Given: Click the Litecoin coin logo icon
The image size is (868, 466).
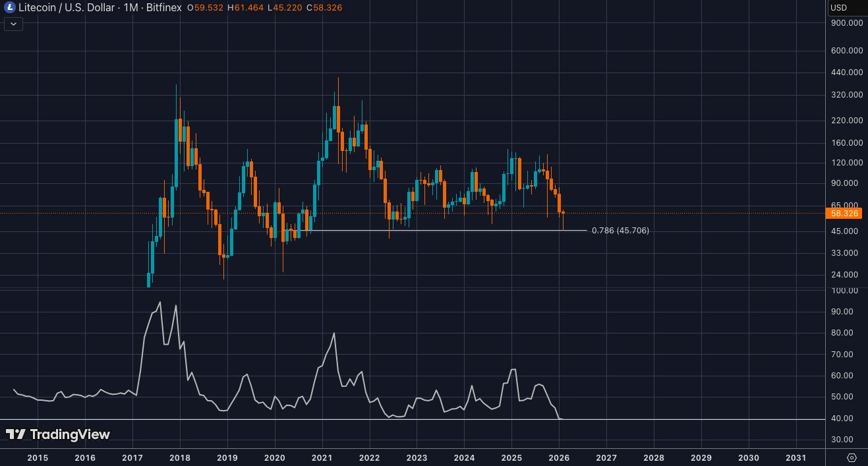Looking at the screenshot, I should [11, 8].
